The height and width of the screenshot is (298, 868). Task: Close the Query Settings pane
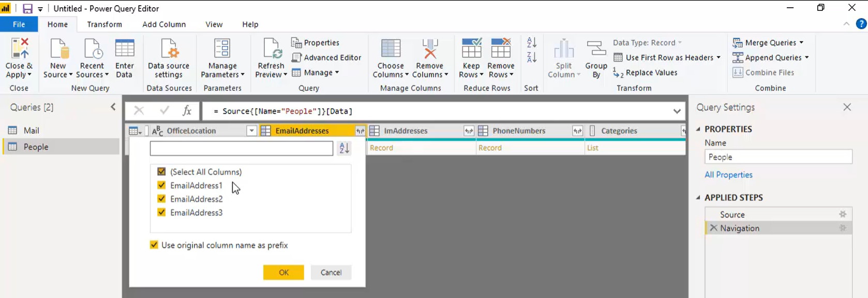847,107
